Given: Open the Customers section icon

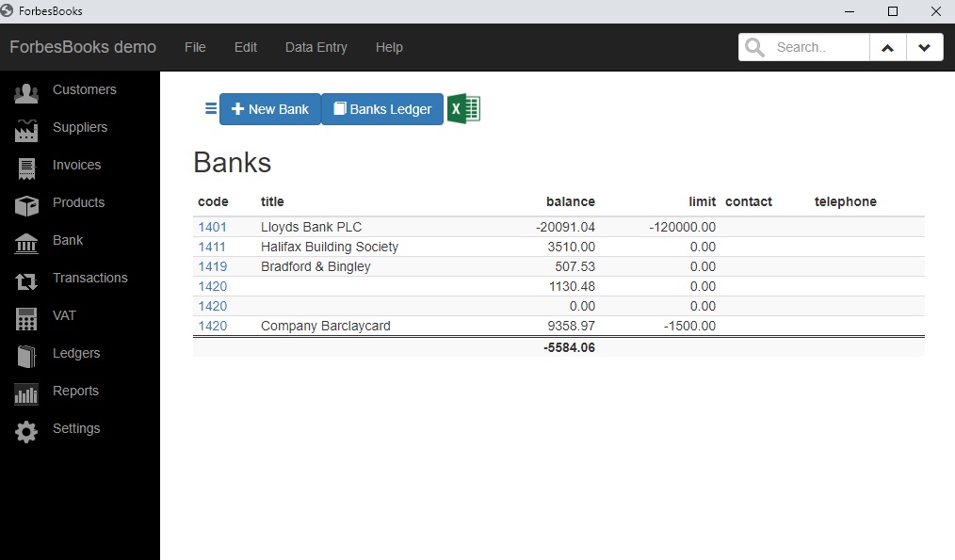Looking at the screenshot, I should tap(26, 93).
